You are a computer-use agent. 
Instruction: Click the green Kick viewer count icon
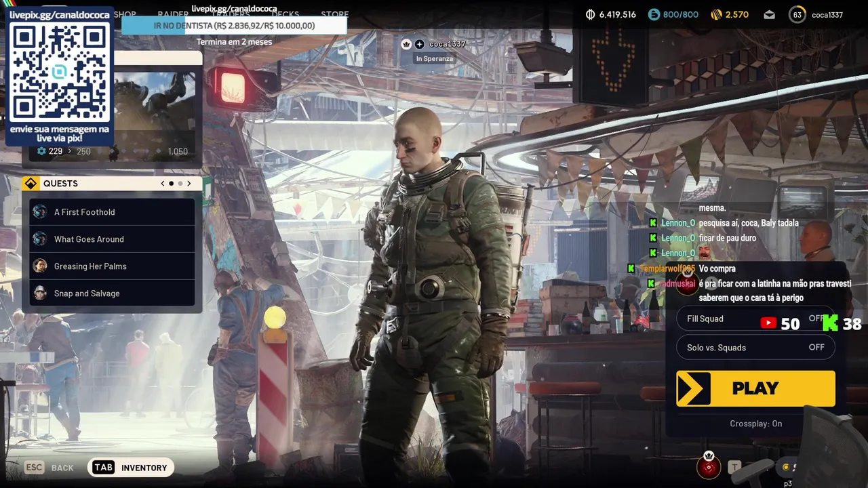click(x=830, y=323)
